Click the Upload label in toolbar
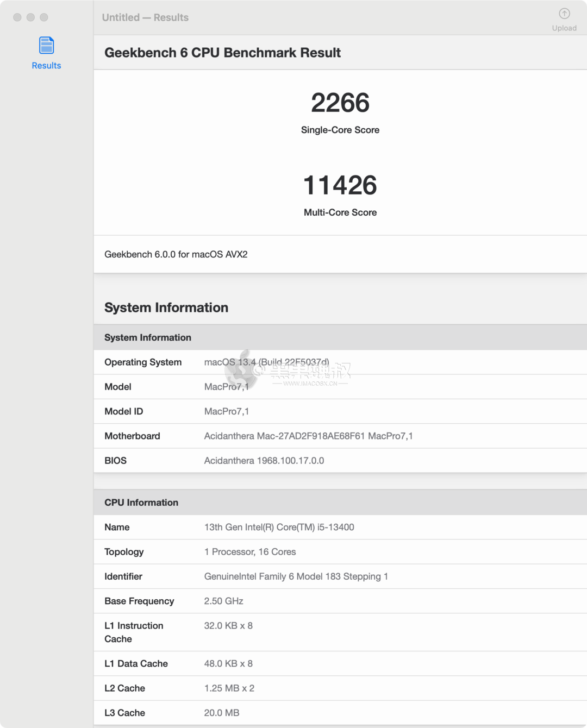Screen dimensions: 587x728 pyautogui.click(x=564, y=28)
